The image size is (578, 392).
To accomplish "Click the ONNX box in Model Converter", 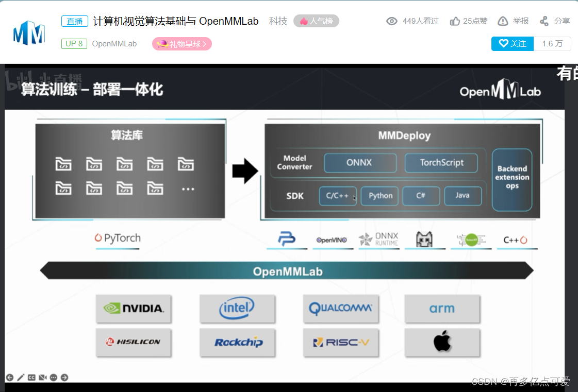I will tap(360, 163).
